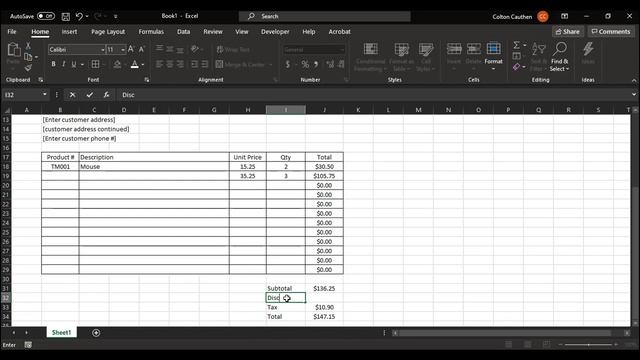
Task: Click the Total value $147.15 cell
Action: click(324, 317)
